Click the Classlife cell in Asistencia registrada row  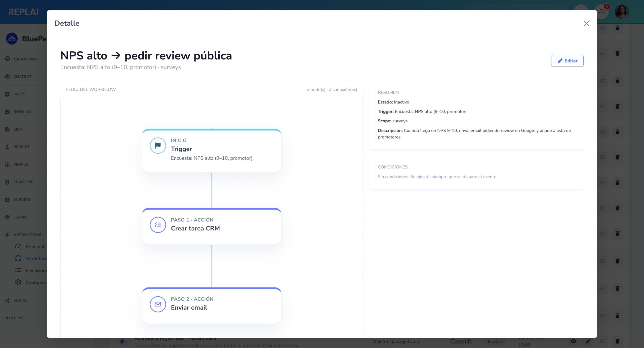[x=461, y=341]
